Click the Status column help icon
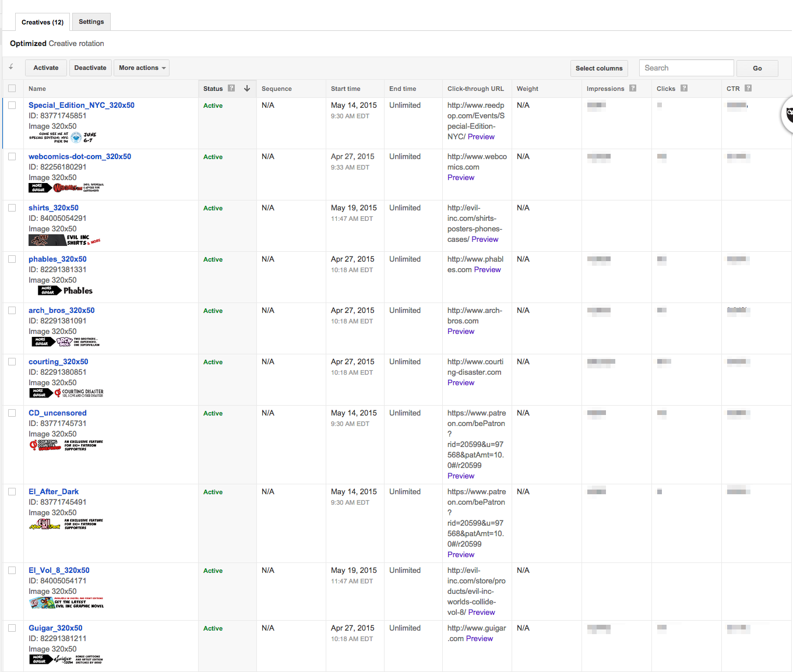This screenshot has width=793, height=672. point(231,89)
